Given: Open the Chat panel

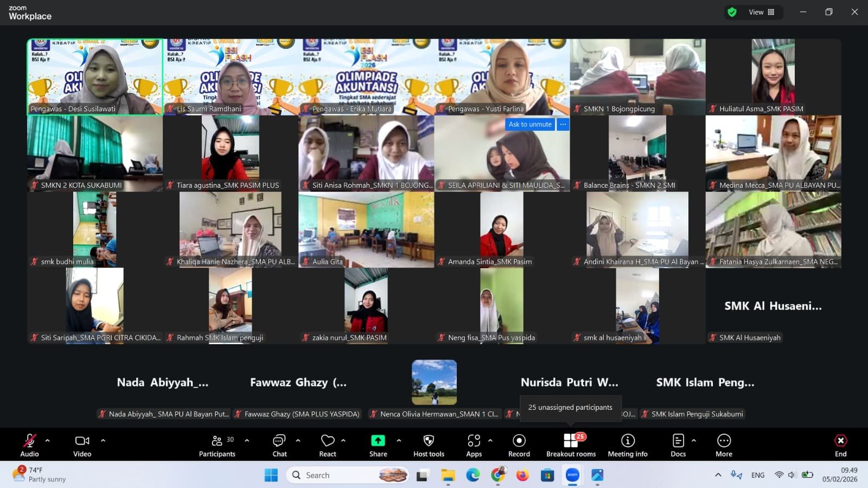Looking at the screenshot, I should [279, 445].
